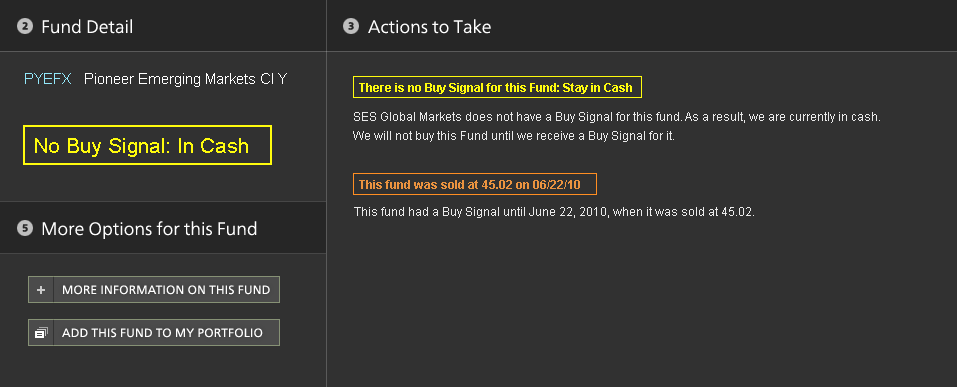Image resolution: width=957 pixels, height=387 pixels.
Task: Click the step 3 circle icon
Action: (x=351, y=27)
